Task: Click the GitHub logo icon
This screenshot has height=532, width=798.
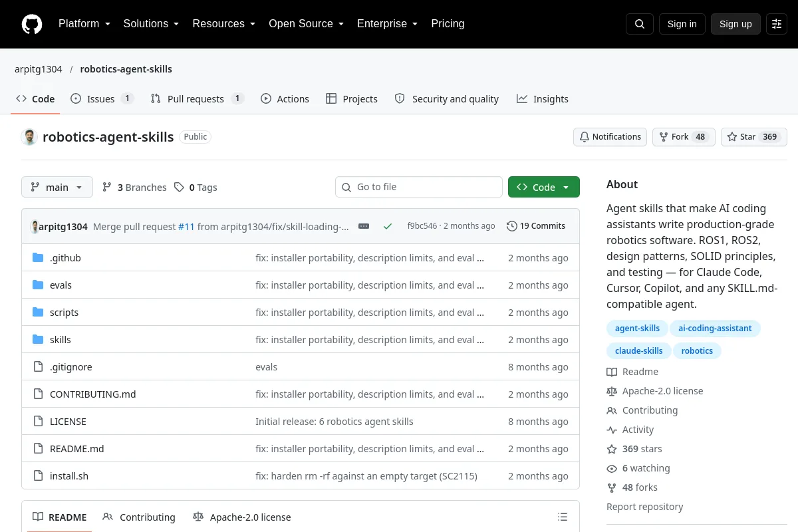Action: 32,24
